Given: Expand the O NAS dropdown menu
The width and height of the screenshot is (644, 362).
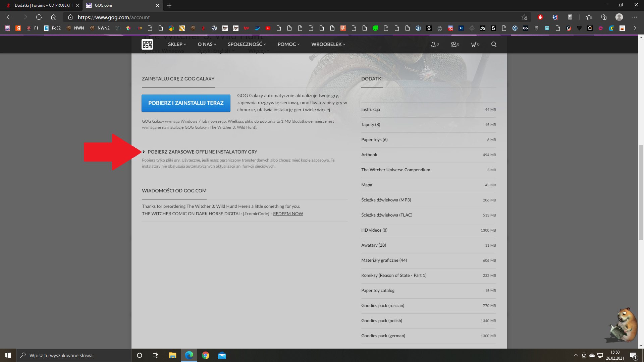Looking at the screenshot, I should pos(207,44).
